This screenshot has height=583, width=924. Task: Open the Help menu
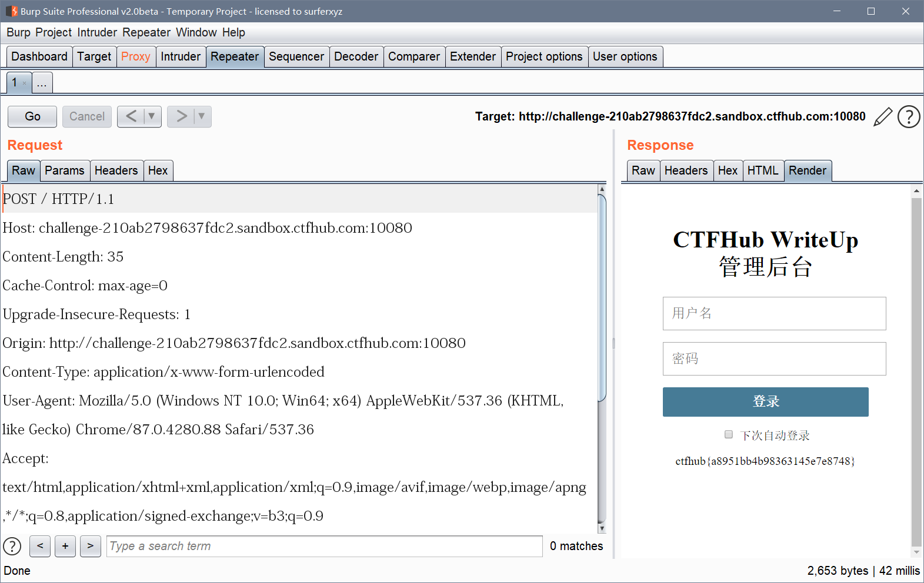pos(233,32)
